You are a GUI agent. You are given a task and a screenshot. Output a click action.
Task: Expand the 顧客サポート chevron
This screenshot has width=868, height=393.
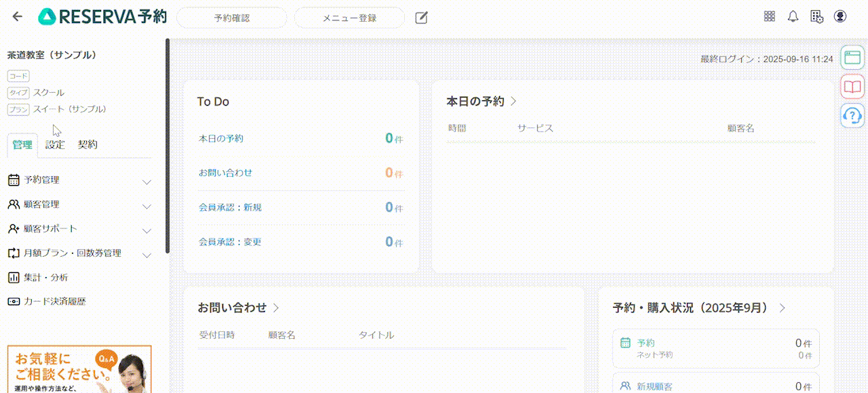coord(146,230)
